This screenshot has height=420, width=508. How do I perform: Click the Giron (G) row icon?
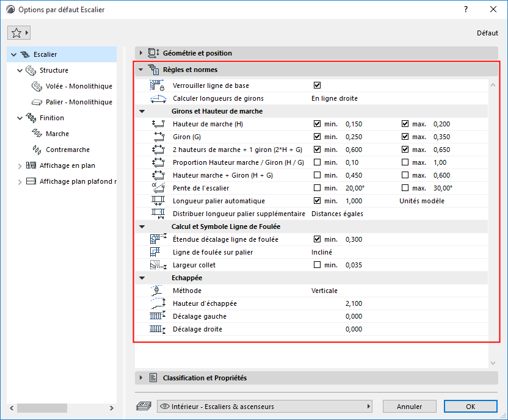pyautogui.click(x=159, y=137)
